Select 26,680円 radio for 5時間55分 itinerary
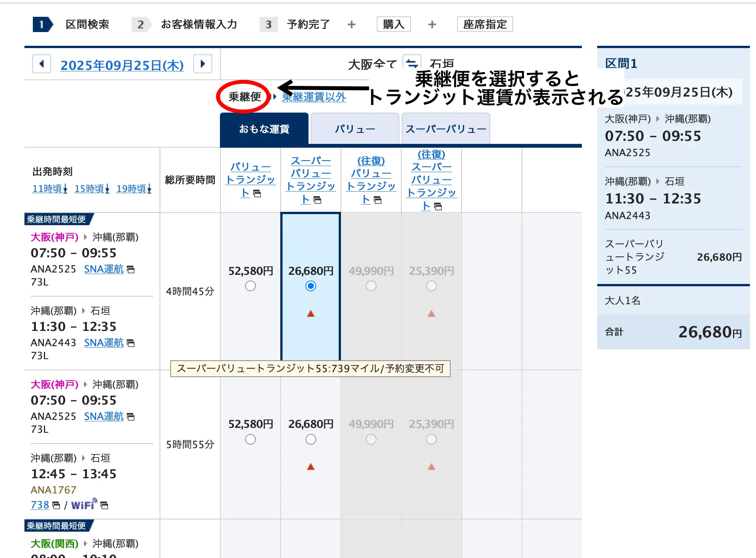This screenshot has width=756, height=558. coord(311,439)
